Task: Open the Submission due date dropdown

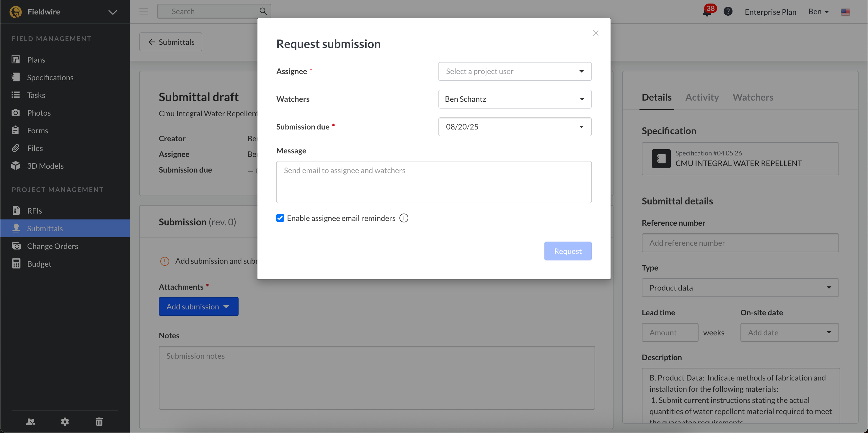Action: 515,127
